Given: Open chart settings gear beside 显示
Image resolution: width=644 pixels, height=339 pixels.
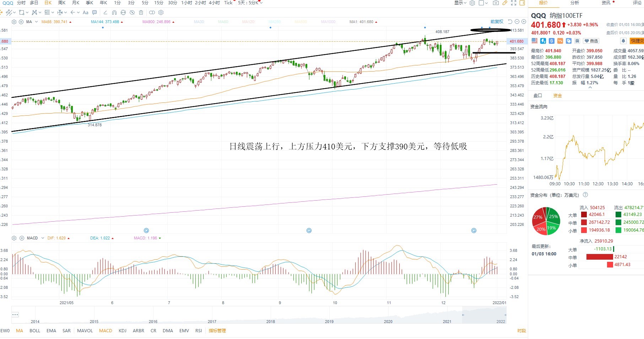Looking at the screenshot, I should pyautogui.click(x=472, y=3).
